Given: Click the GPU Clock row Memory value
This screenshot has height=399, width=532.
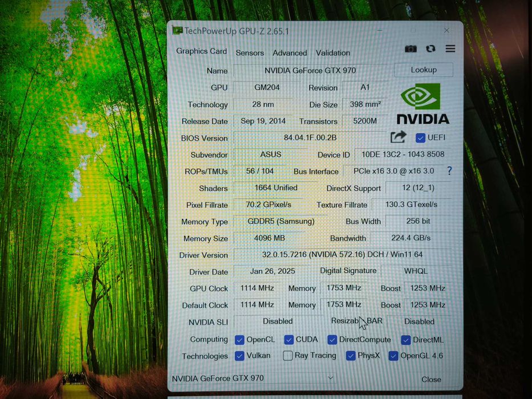Looking at the screenshot, I should point(344,288).
